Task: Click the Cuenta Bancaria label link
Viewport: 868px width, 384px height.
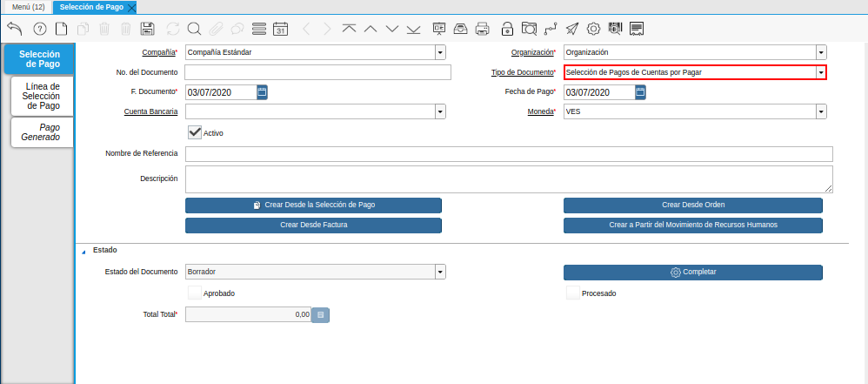Action: (x=150, y=111)
